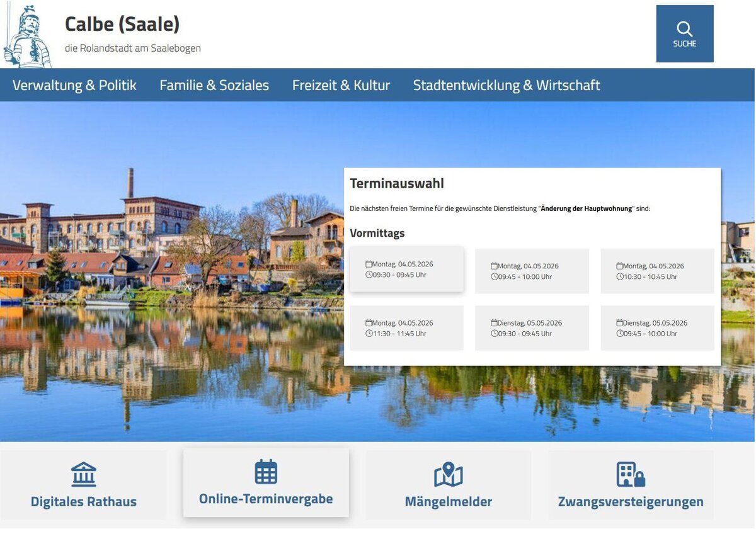Viewport: 756px width, 534px height.
Task: Go to Mängelmelder label link
Action: [x=448, y=502]
